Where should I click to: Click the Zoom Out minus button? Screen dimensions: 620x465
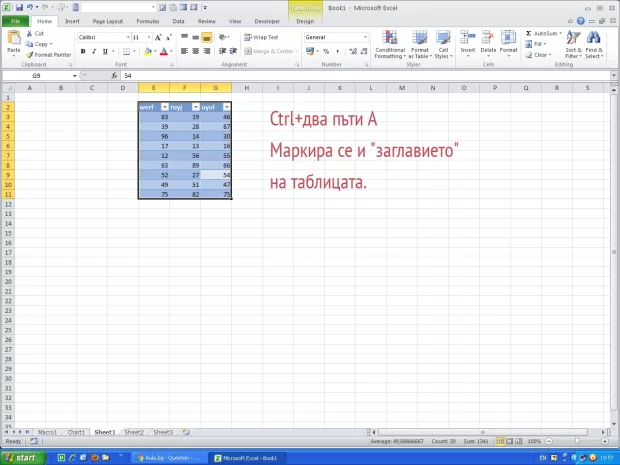tap(549, 441)
